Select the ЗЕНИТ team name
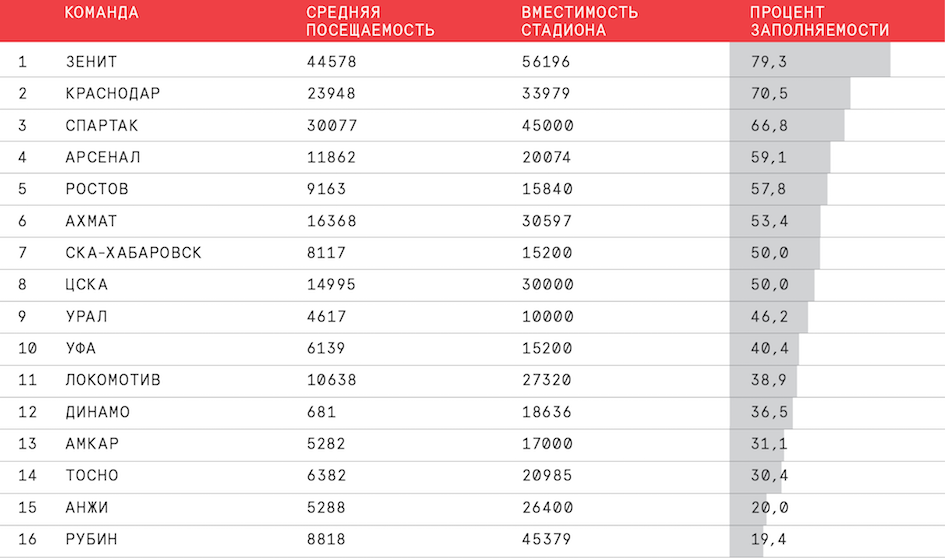945x558 pixels. pyautogui.click(x=91, y=61)
